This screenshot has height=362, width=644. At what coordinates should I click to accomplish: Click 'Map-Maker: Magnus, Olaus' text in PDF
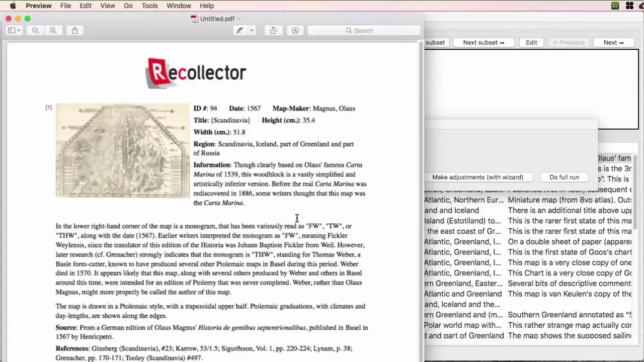pos(314,108)
